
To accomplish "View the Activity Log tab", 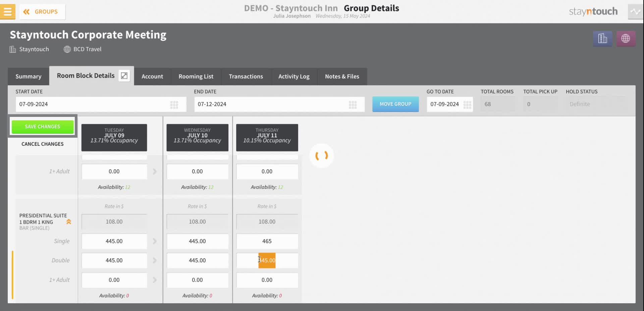I will pos(294,77).
